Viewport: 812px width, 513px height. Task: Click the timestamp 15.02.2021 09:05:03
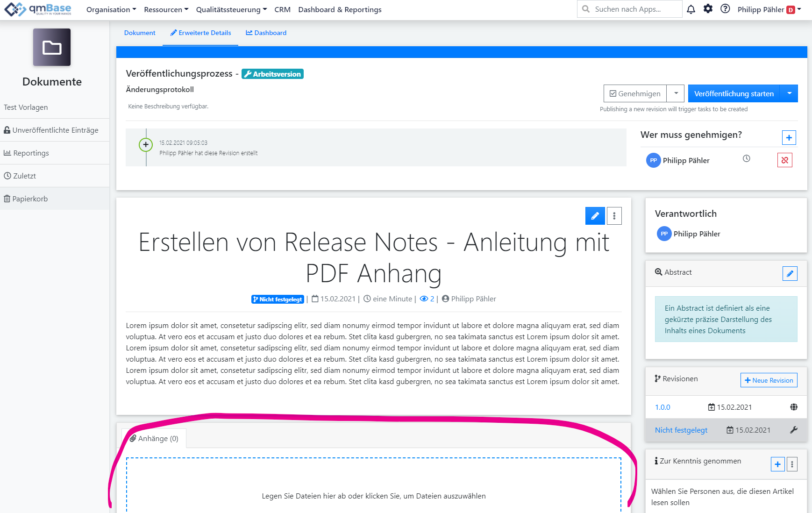(x=183, y=143)
